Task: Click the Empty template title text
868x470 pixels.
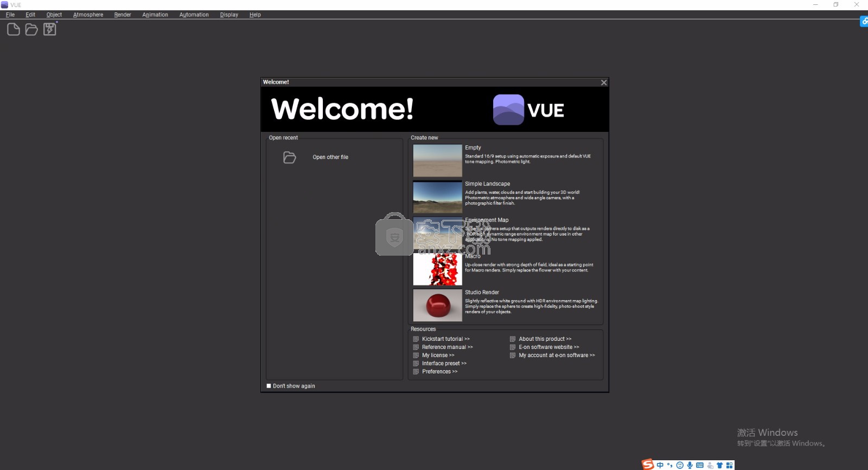Action: point(473,148)
